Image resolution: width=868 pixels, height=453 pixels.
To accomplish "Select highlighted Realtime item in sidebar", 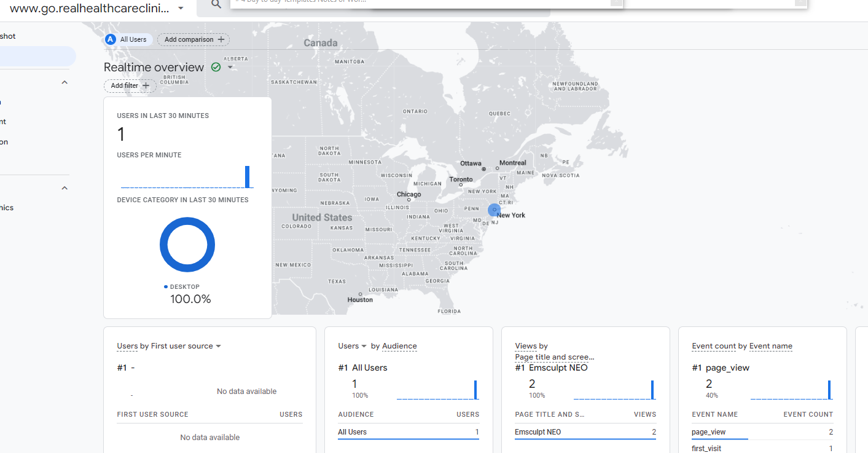I will [37, 56].
